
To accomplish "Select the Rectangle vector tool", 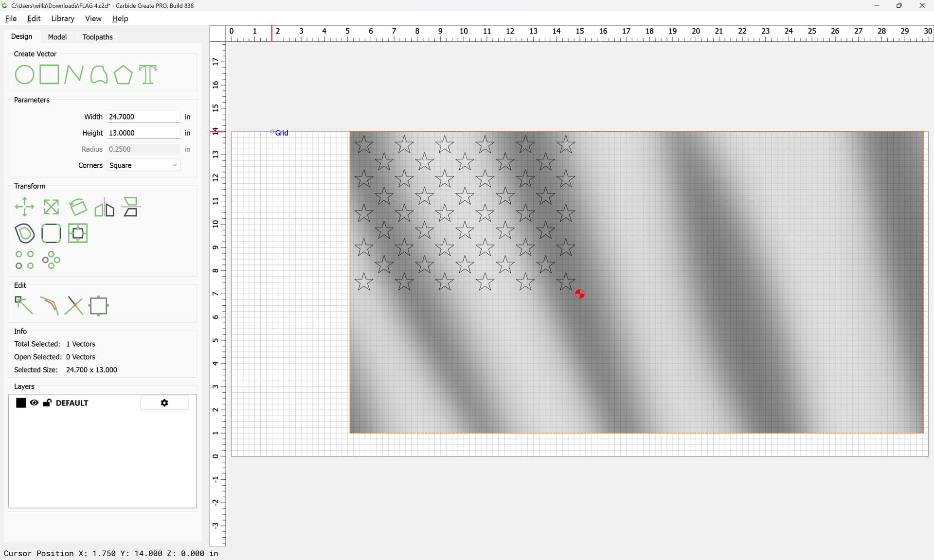I will [49, 75].
